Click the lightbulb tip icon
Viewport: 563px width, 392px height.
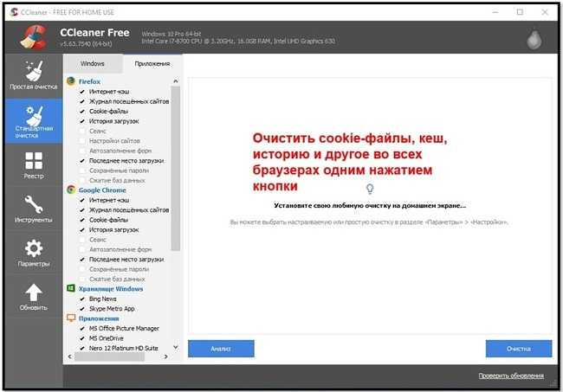(x=370, y=189)
